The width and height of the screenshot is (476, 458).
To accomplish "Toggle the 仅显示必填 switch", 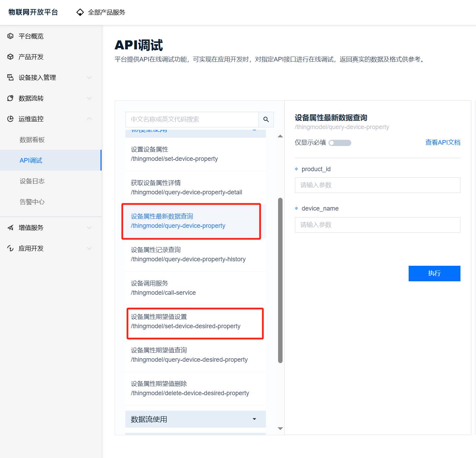I will pyautogui.click(x=340, y=143).
